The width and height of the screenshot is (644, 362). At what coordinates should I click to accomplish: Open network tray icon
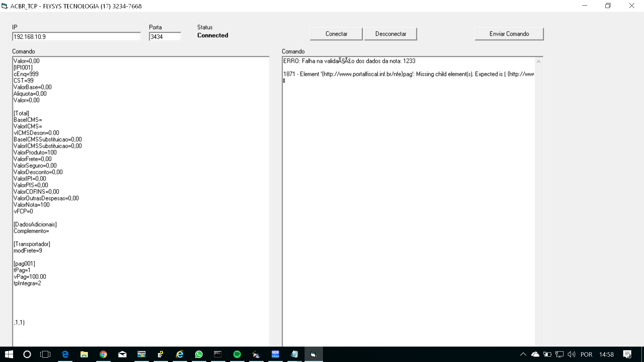pyautogui.click(x=559, y=354)
